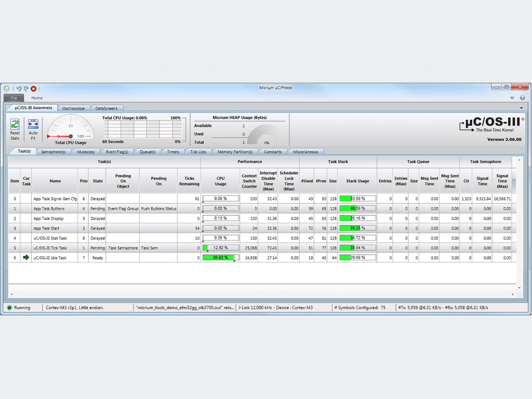Open the Memory Partition(s) tab
Screen dimensions: 532x399
pos(235,152)
